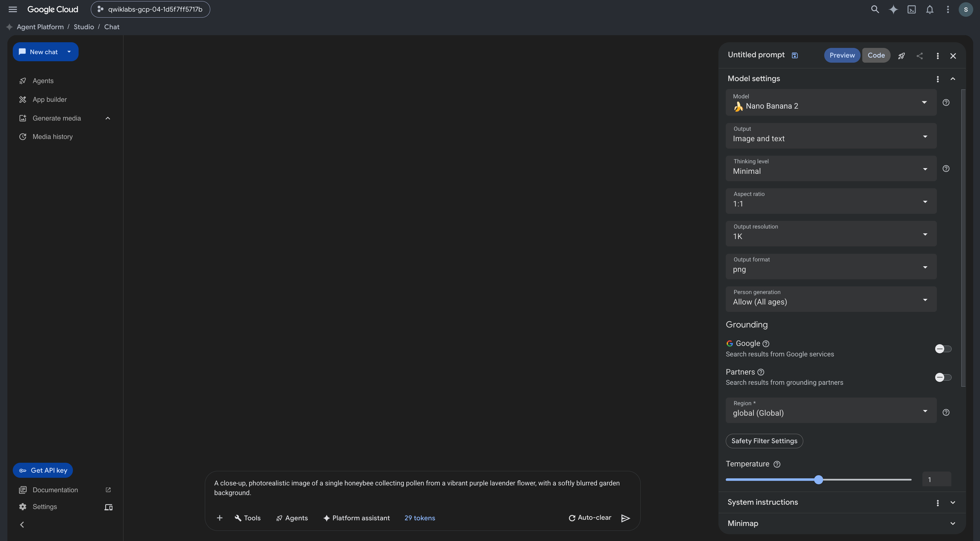Click help icon beside Partners grounding
980x541 pixels.
pyautogui.click(x=761, y=372)
